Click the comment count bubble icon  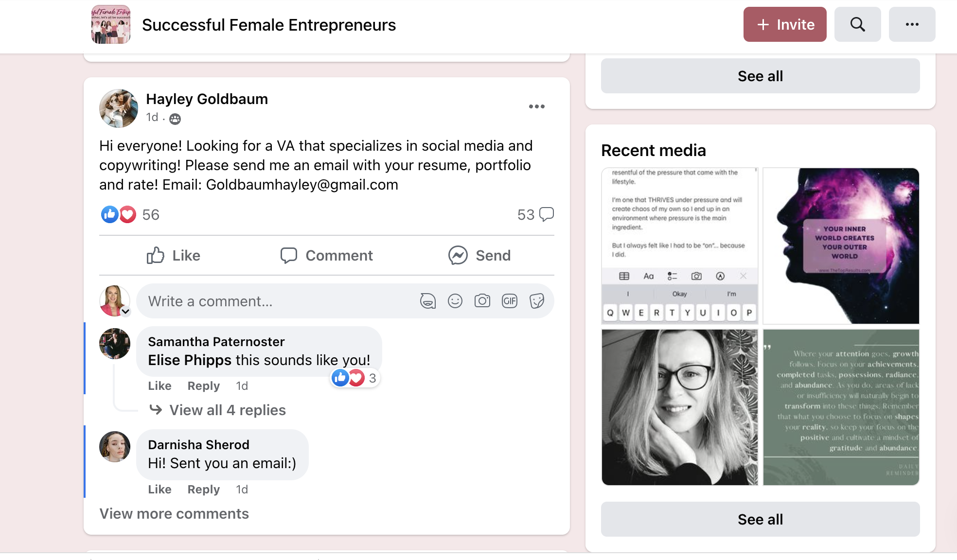(x=547, y=214)
